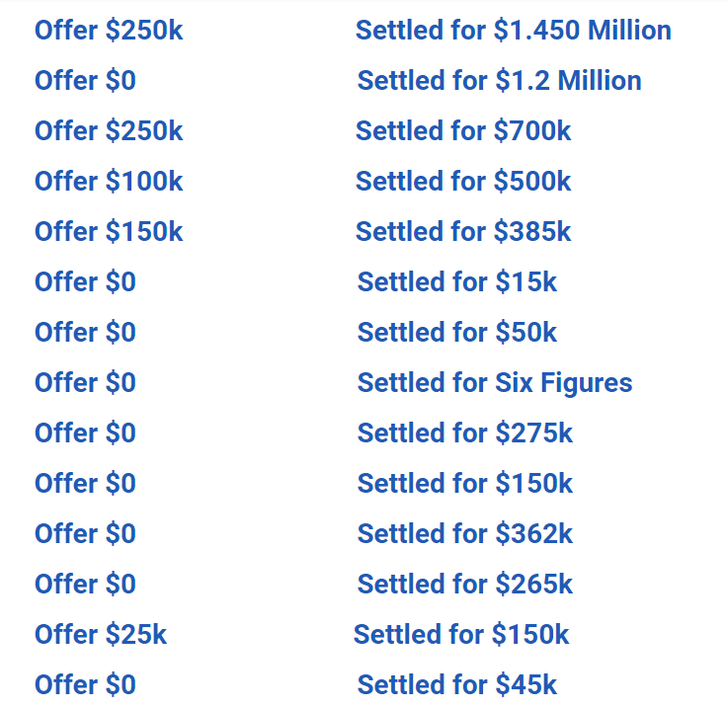The height and width of the screenshot is (708, 728).
Task: Select the 'Settled for $385k' line
Action: [x=463, y=232]
